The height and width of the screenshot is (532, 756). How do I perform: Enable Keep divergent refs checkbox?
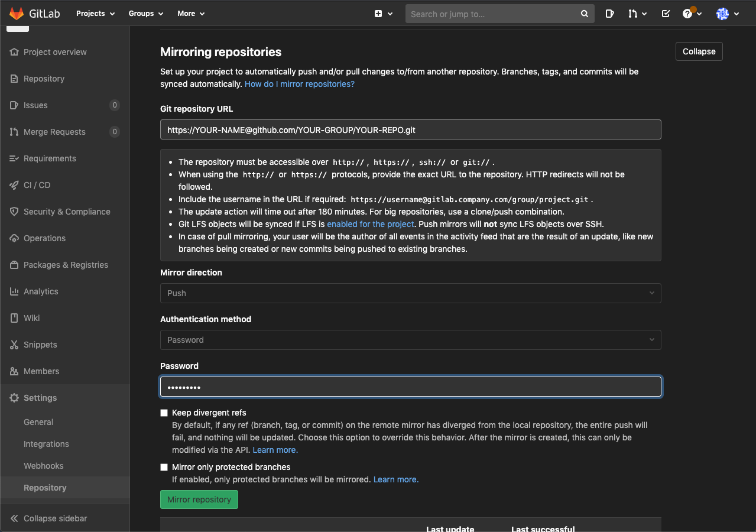point(164,413)
